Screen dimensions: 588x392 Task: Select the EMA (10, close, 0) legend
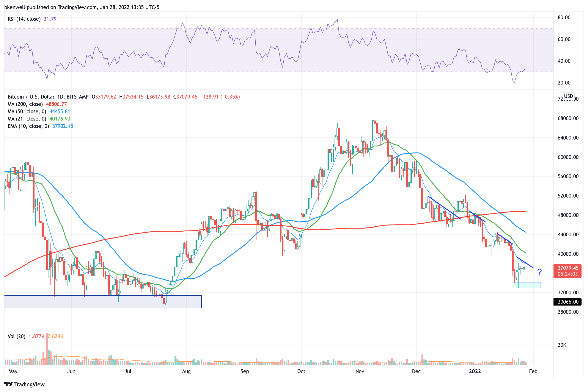click(28, 126)
